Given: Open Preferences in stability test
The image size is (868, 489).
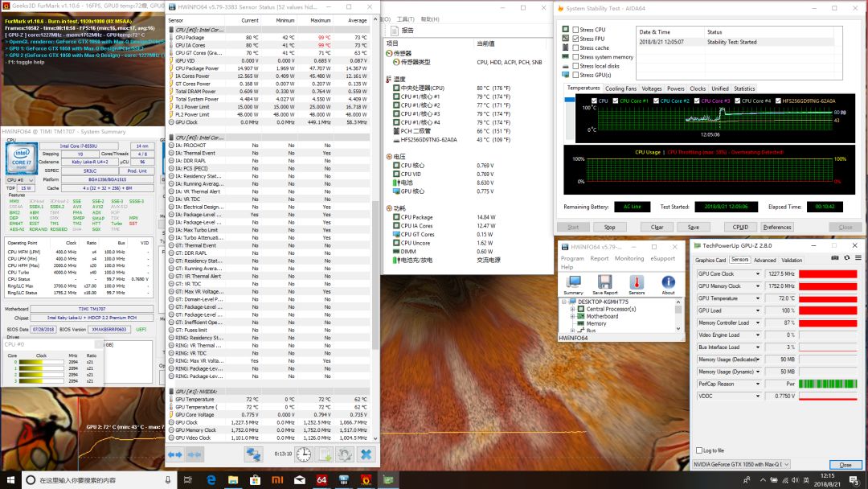Looking at the screenshot, I should pos(776,227).
